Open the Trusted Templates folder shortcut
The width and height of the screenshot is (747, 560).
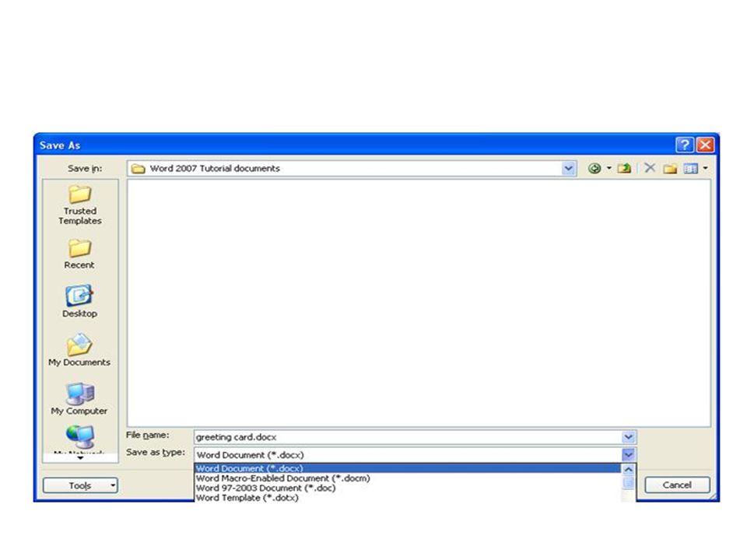[x=79, y=205]
